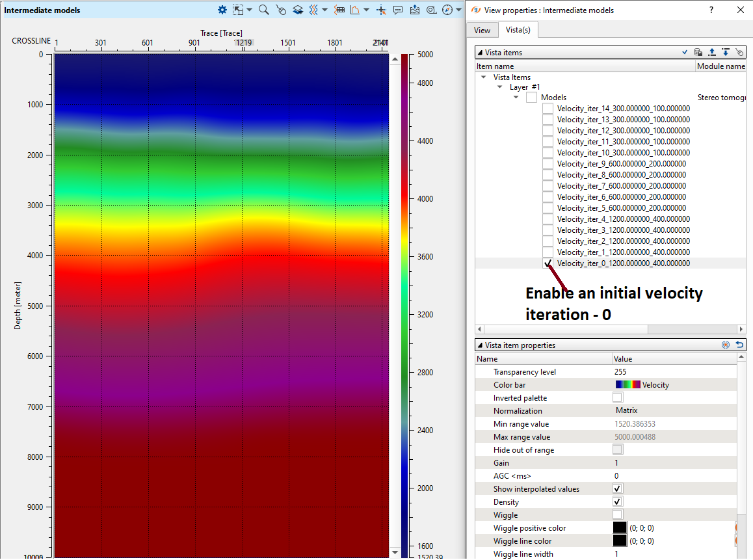This screenshot has height=560, width=753.
Task: Click move-item-up arrow in Vista items header
Action: 711,53
